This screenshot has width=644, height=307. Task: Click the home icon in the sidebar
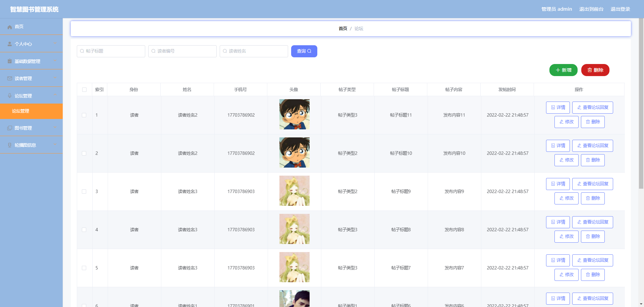(x=10, y=27)
